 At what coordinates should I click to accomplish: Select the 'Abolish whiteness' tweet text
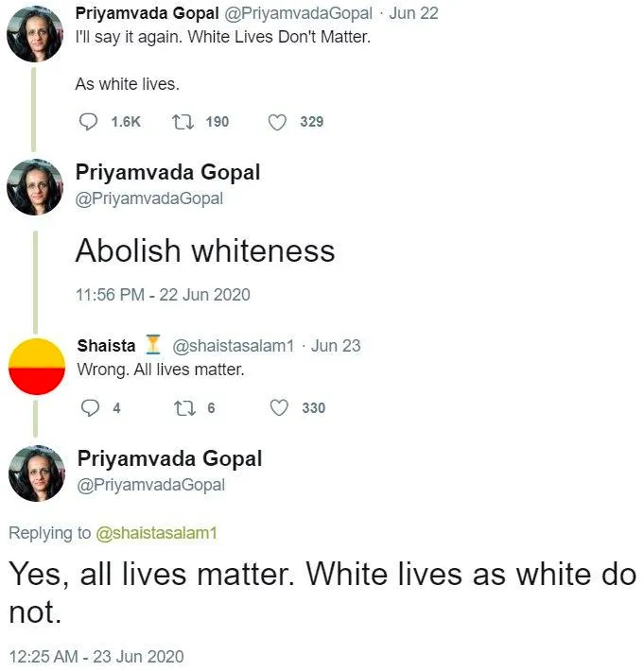205,250
